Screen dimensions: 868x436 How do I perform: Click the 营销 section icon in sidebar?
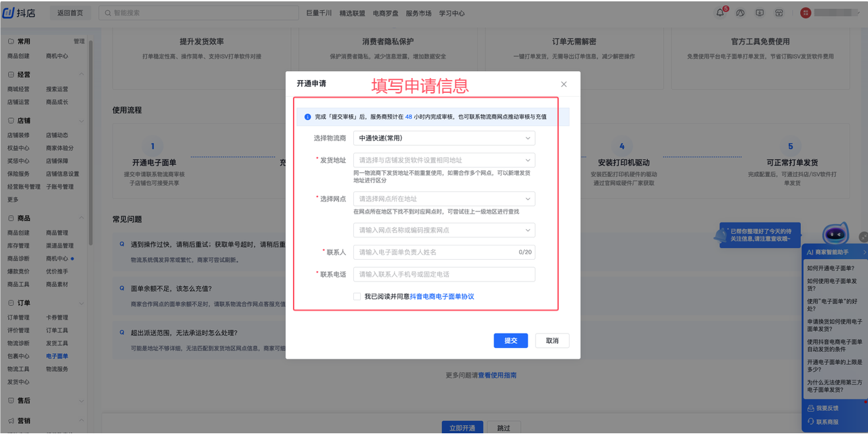[x=11, y=420]
